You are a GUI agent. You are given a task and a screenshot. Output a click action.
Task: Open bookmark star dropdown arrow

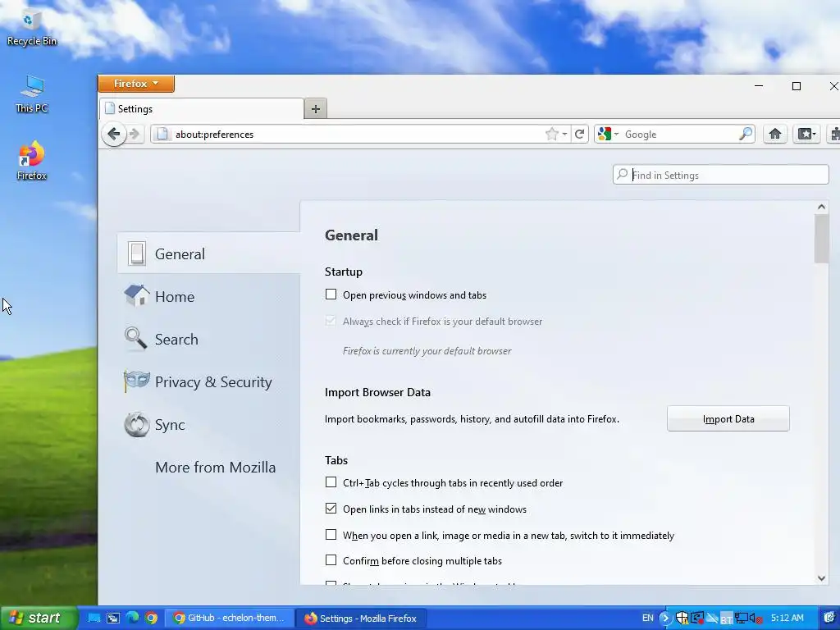pos(564,135)
